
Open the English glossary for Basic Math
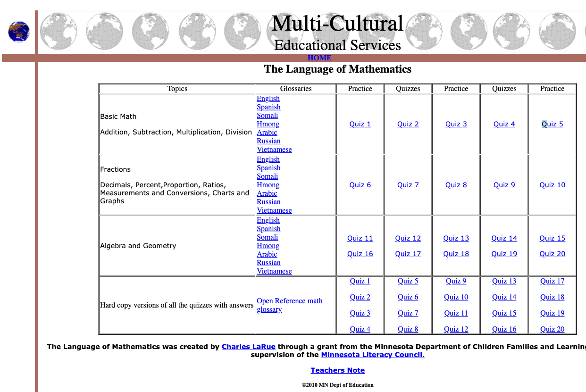coord(268,98)
